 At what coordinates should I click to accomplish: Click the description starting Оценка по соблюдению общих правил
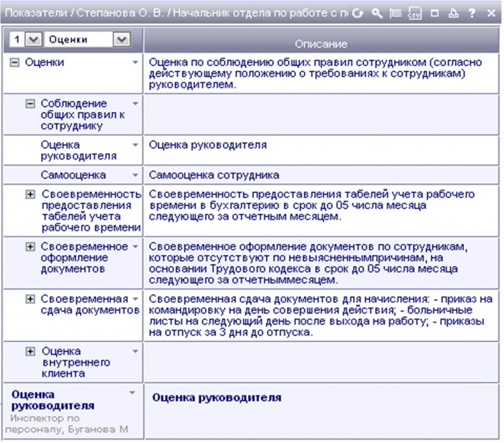pyautogui.click(x=315, y=74)
